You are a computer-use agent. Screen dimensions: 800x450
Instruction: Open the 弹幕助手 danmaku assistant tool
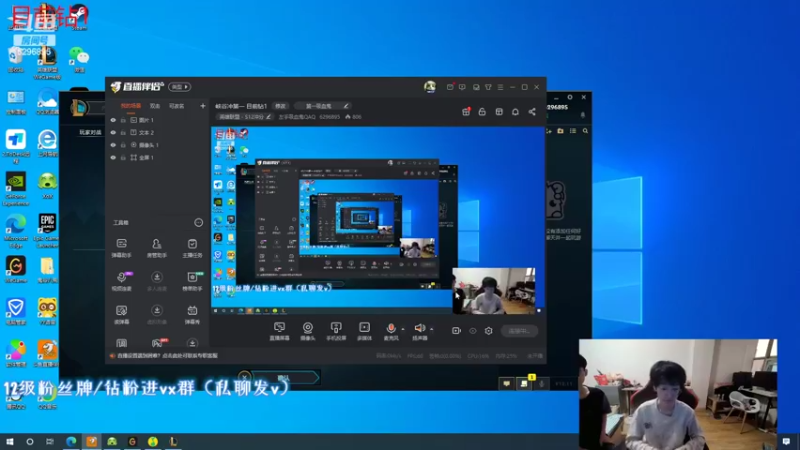[x=121, y=247]
